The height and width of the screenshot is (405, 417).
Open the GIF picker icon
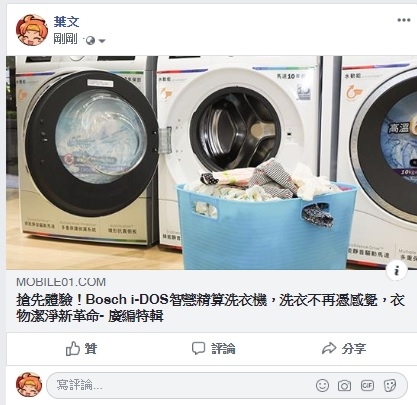click(x=367, y=386)
